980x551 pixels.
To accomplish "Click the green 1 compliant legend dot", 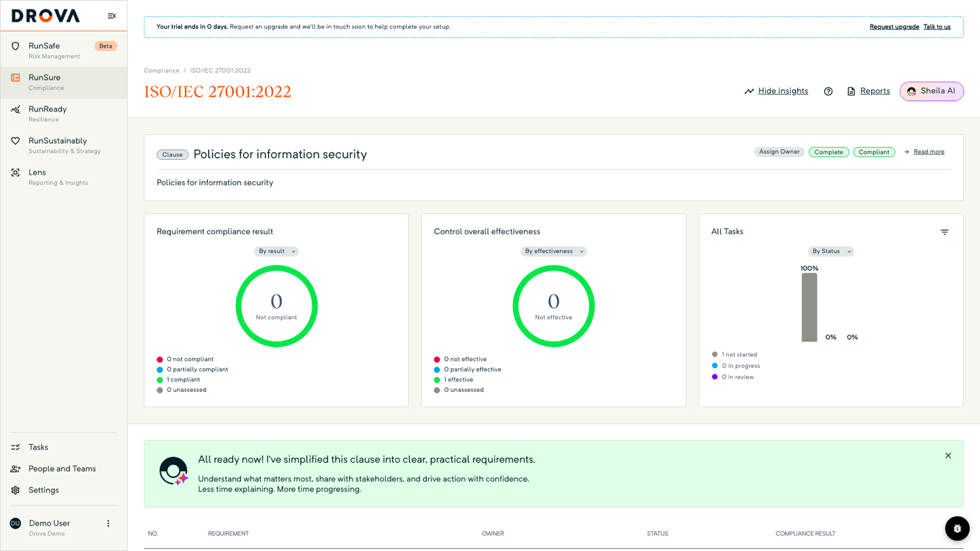I will tap(160, 380).
